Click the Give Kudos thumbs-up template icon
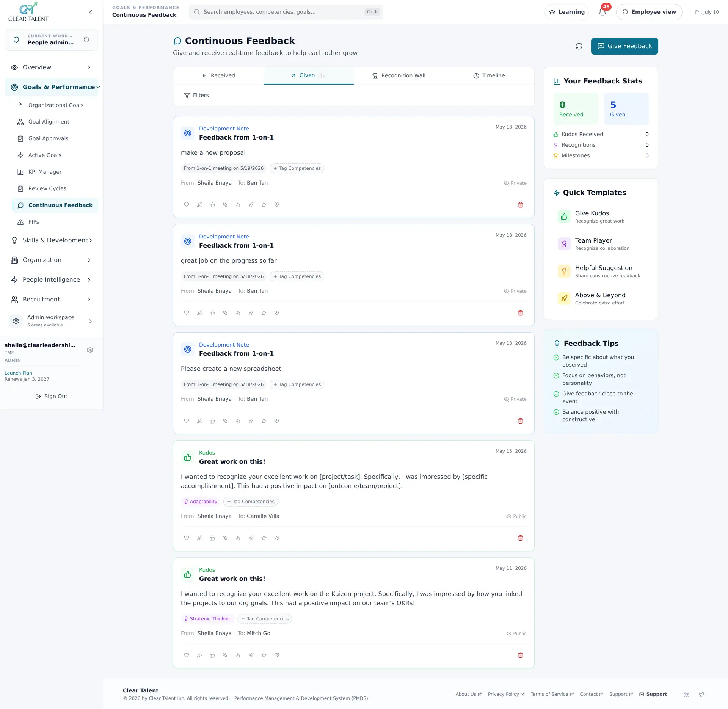 pos(564,216)
